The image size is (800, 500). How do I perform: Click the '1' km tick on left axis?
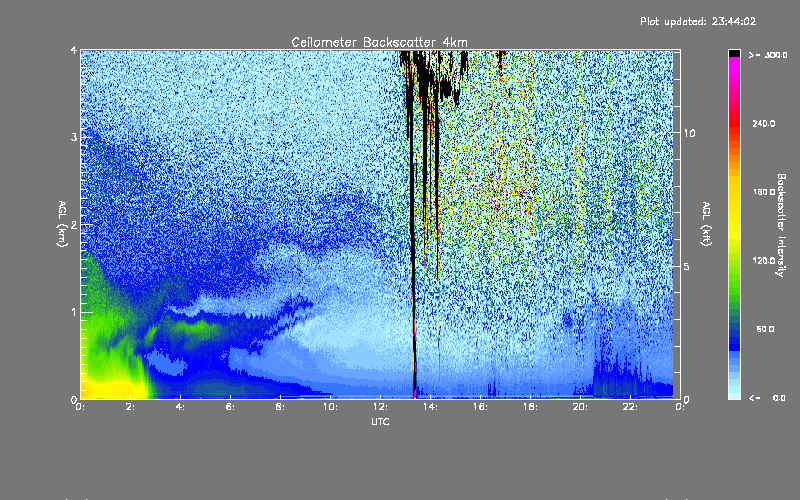(74, 312)
